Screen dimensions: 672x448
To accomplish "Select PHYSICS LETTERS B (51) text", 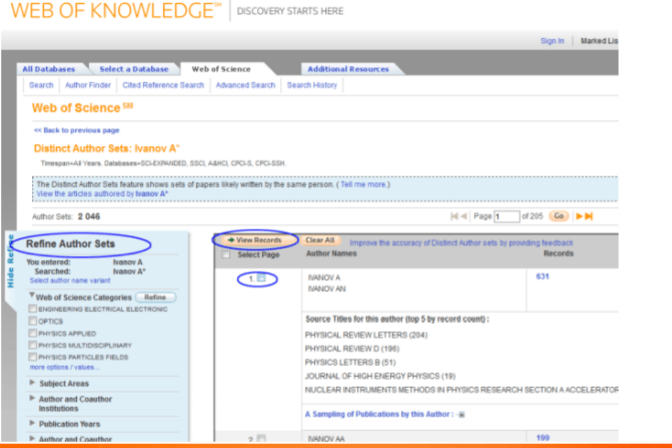I will pos(350,362).
